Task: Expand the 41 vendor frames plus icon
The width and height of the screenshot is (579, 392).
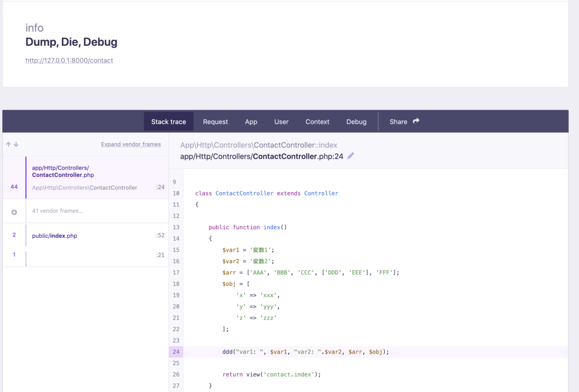Action: [x=14, y=212]
